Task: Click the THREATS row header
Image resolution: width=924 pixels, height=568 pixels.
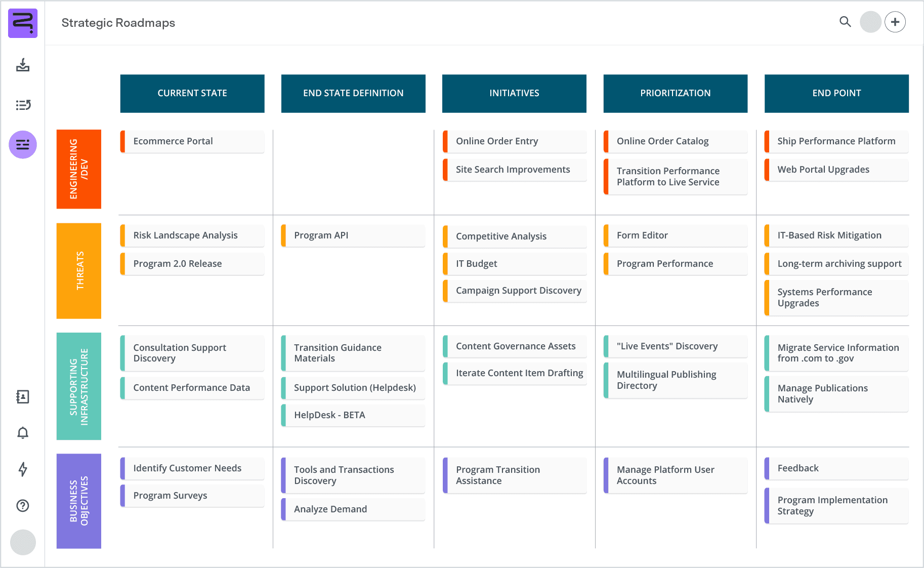Action: coord(79,270)
